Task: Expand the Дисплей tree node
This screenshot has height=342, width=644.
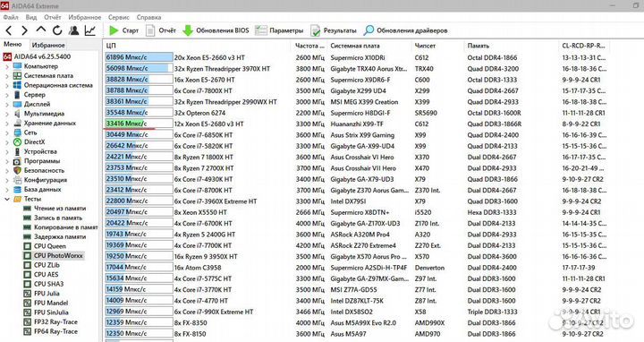Action: [x=7, y=104]
